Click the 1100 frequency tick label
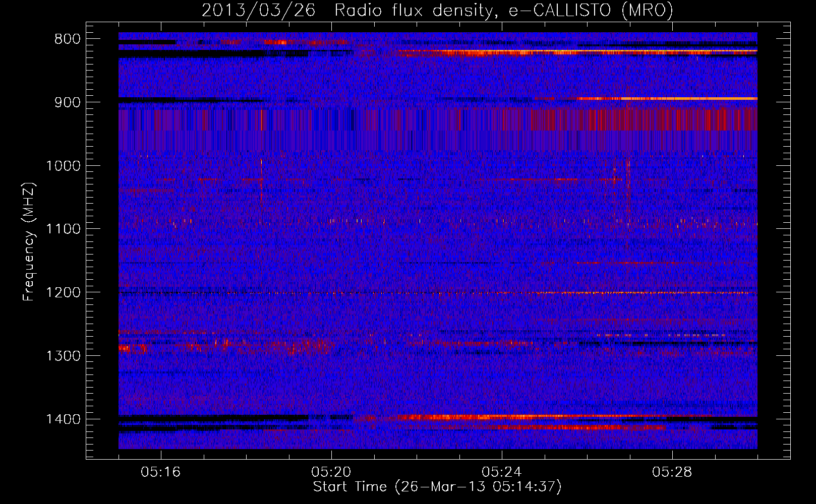Image resolution: width=816 pixels, height=504 pixels. pos(63,229)
